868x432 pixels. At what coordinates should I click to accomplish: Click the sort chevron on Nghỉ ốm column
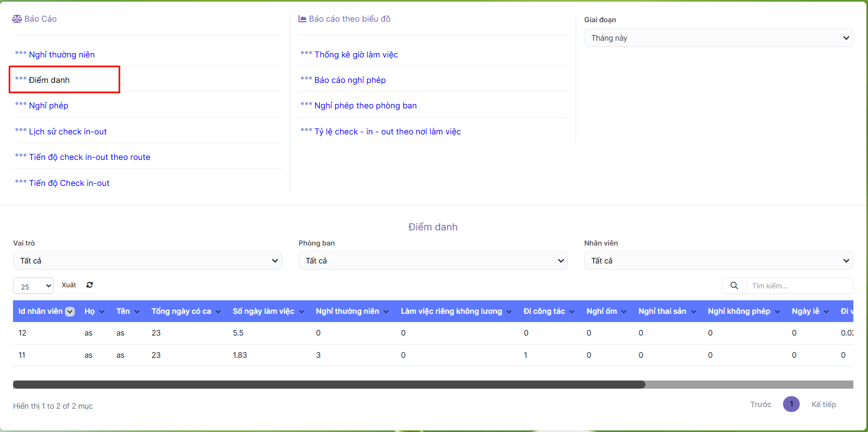click(x=624, y=312)
